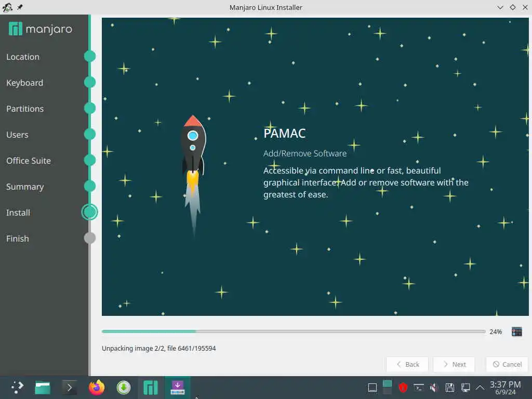The height and width of the screenshot is (399, 532).
Task: Open the disks and devices tray icon
Action: pyautogui.click(x=449, y=388)
